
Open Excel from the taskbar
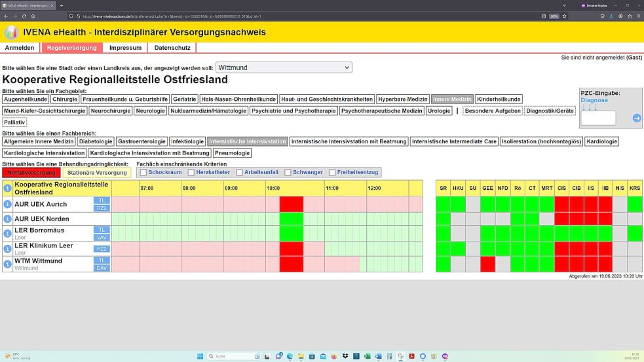click(367, 356)
